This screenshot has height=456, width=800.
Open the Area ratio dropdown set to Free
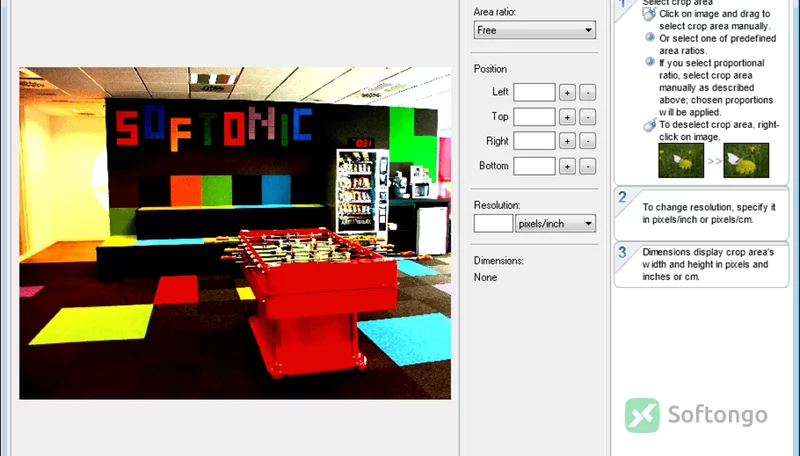click(x=534, y=30)
